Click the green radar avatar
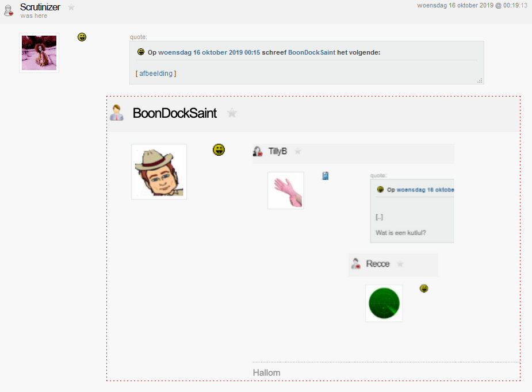This screenshot has width=532, height=392. pos(384,303)
